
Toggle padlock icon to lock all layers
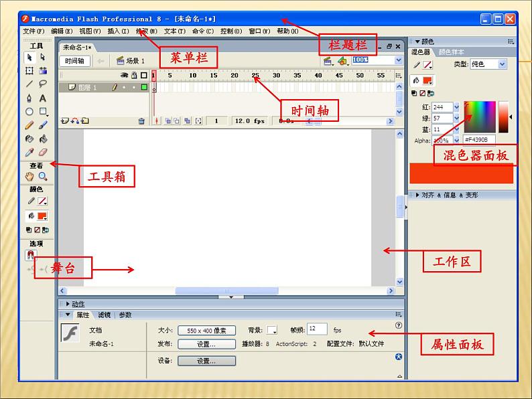135,75
